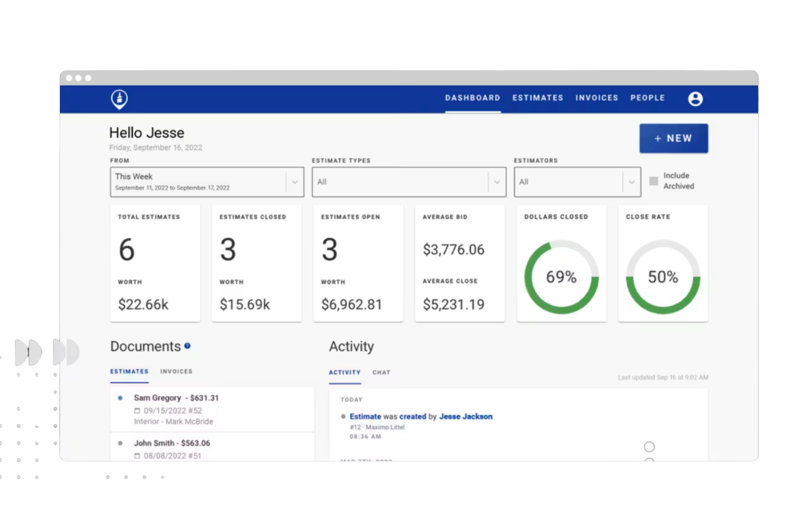Click the 69% Dollars Closed progress ring
Screen dimensions: 798x532
point(561,277)
